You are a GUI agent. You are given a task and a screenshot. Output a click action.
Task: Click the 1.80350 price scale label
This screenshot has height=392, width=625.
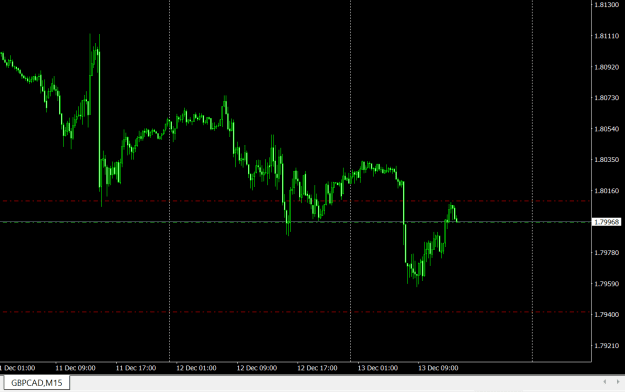coord(607,160)
